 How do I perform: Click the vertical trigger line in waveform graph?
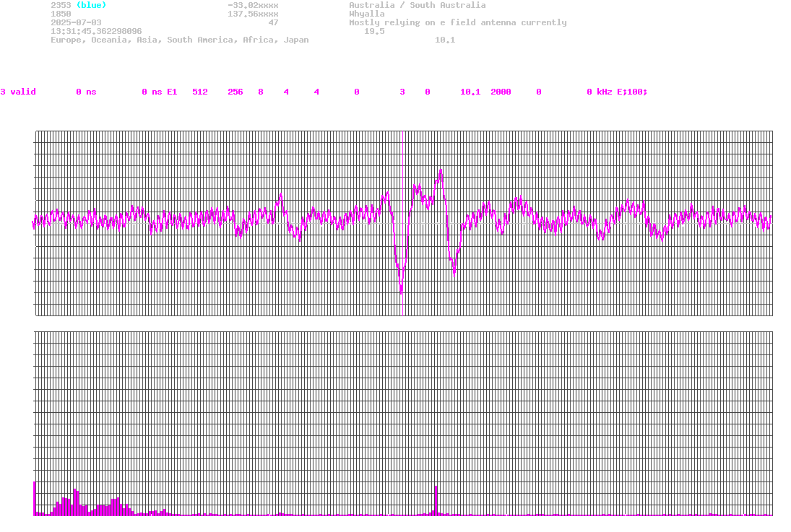[402, 223]
